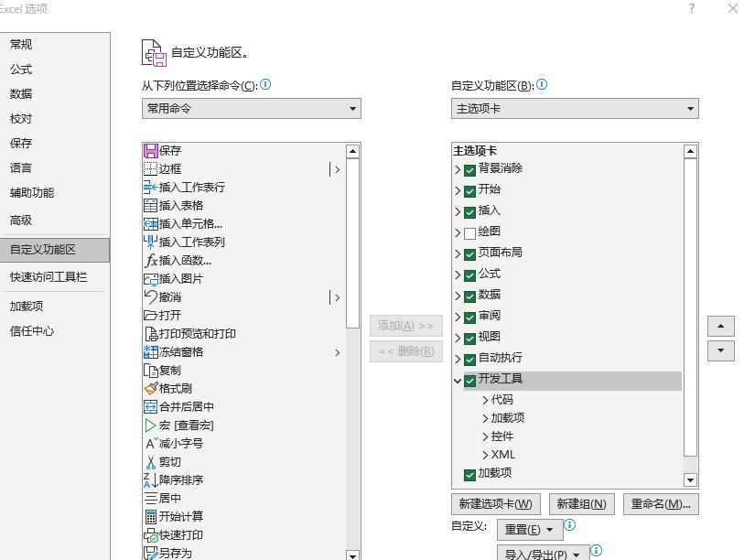Select the 边框 borders command icon
This screenshot has width=744, height=560.
pyautogui.click(x=150, y=169)
